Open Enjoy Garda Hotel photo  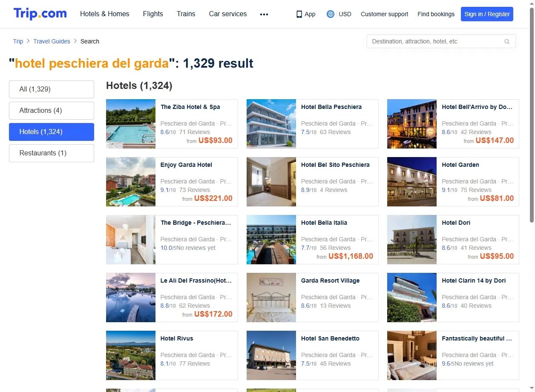click(131, 182)
